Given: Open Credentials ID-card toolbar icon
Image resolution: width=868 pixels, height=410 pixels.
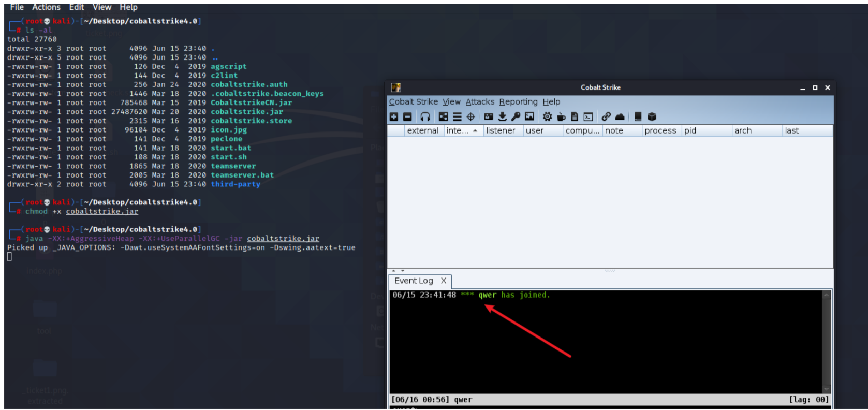Looking at the screenshot, I should [x=489, y=117].
